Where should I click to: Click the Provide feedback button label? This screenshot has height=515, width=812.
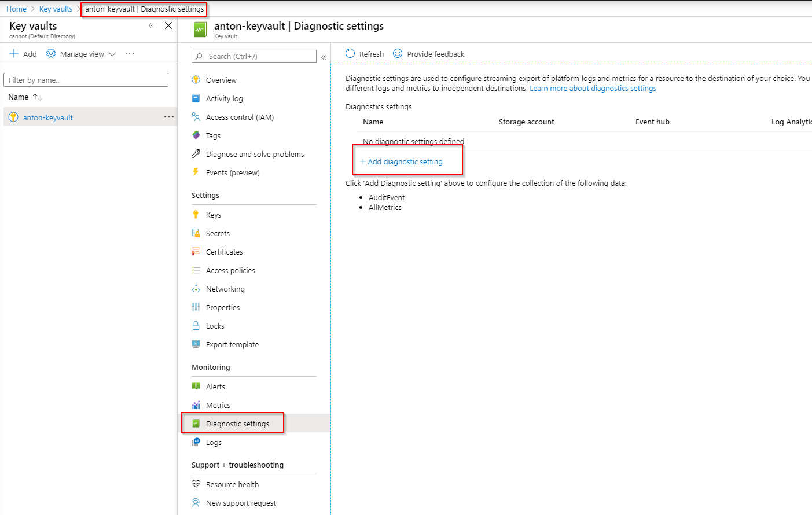coord(436,54)
